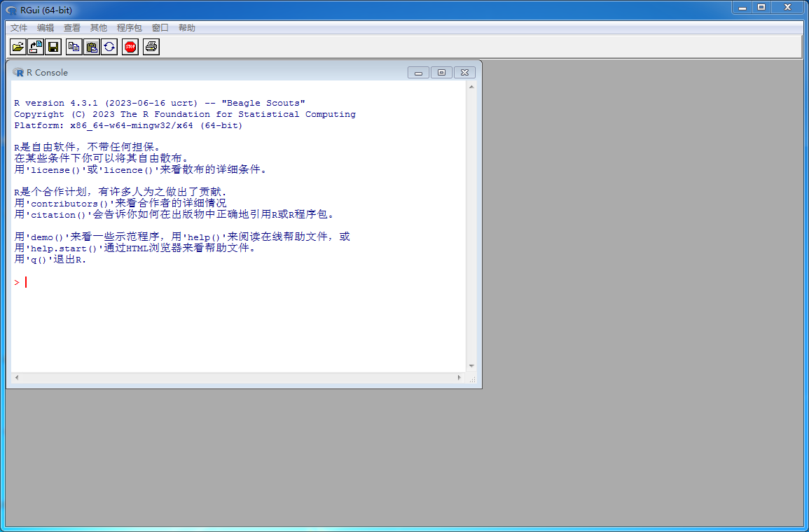Click the 'citation()' text in console
Viewport: 809px width, 532px height.
coord(58,215)
